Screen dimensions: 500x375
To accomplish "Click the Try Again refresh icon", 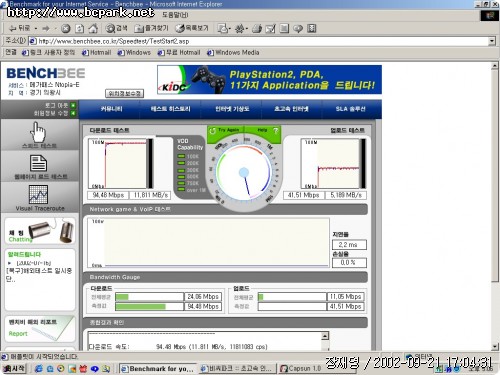I will pos(212,131).
